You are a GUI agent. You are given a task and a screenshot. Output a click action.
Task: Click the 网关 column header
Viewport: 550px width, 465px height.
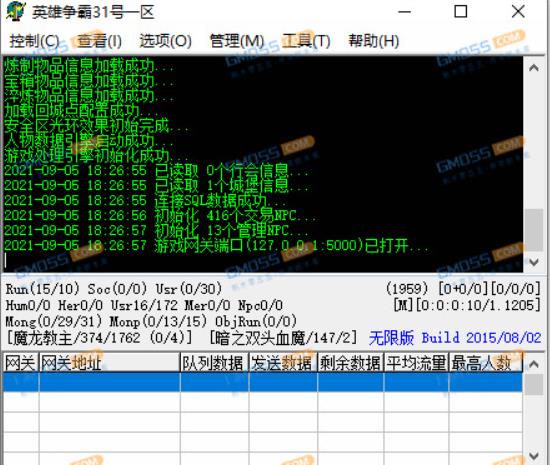[21, 363]
